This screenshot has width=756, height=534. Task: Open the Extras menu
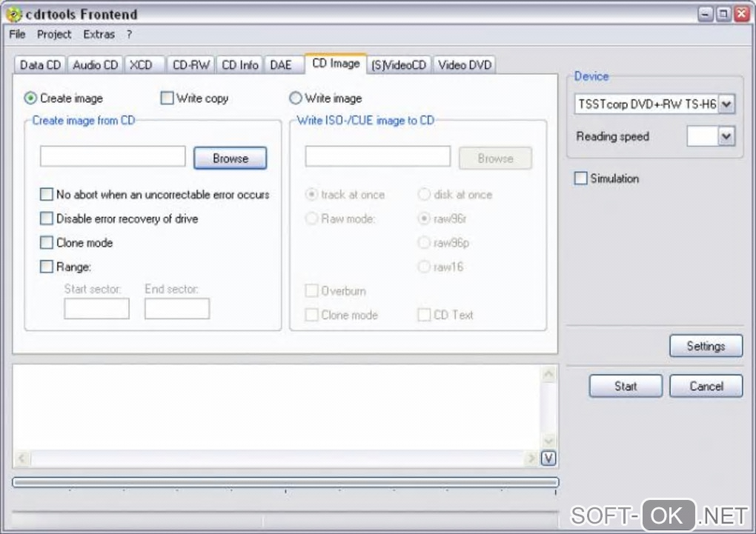(99, 34)
